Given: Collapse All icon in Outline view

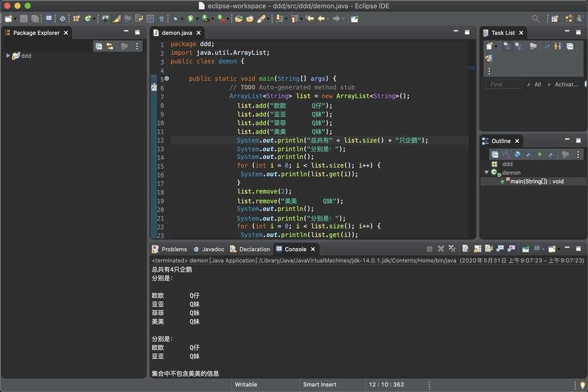Looking at the screenshot, I should (x=495, y=154).
